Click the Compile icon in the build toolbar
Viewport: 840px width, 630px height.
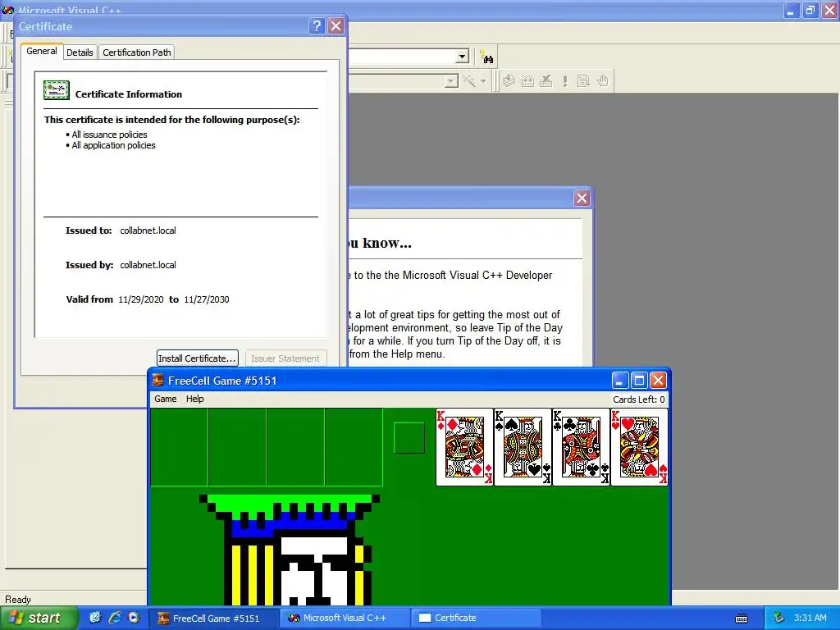509,81
